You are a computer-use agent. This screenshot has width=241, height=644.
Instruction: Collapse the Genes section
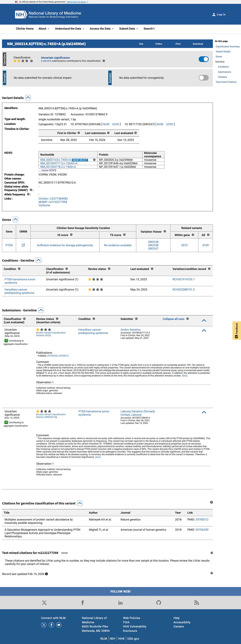[15, 219]
